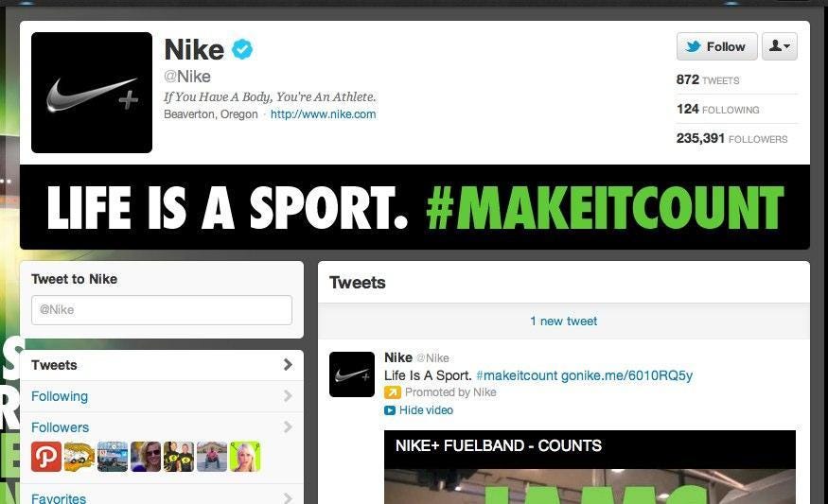Screen dimensions: 828x504
Task: Open the user actions person dropdown
Action: pos(780,46)
